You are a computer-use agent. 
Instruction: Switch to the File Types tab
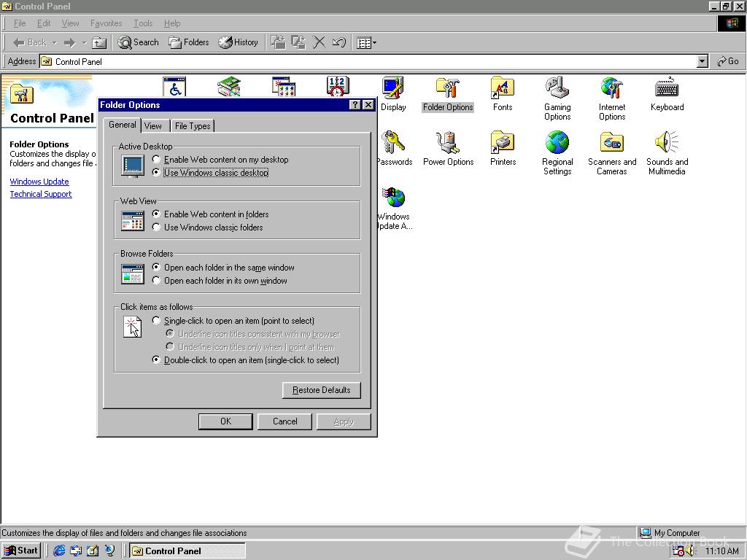click(193, 125)
